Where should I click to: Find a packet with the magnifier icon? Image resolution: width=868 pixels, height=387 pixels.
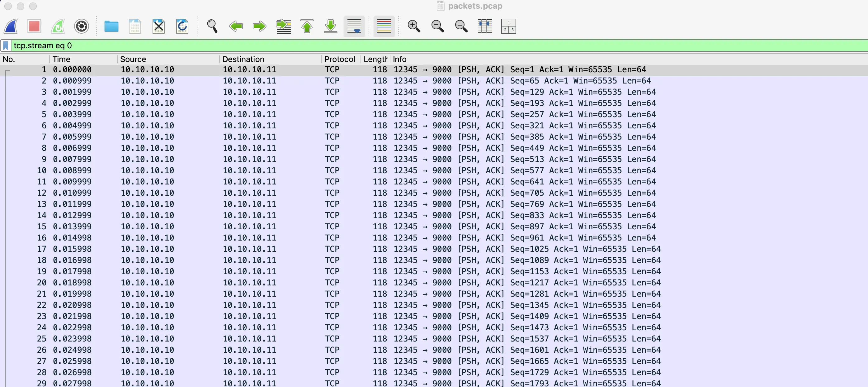[212, 26]
